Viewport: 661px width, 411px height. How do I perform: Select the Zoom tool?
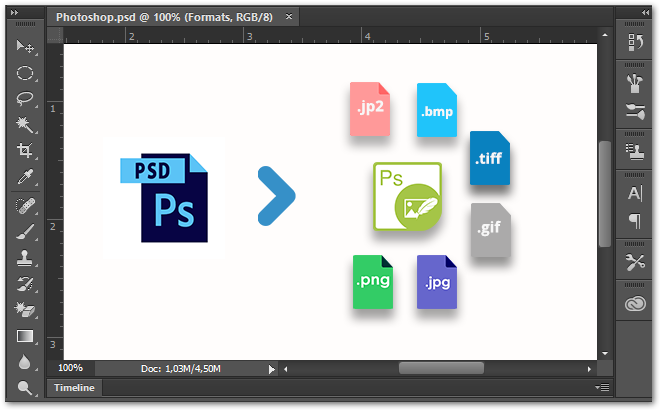click(x=25, y=387)
